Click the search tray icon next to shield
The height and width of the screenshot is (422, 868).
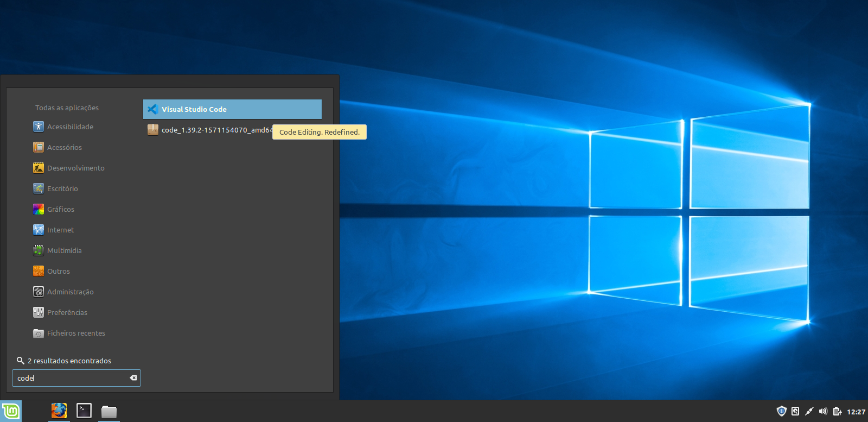tap(795, 411)
